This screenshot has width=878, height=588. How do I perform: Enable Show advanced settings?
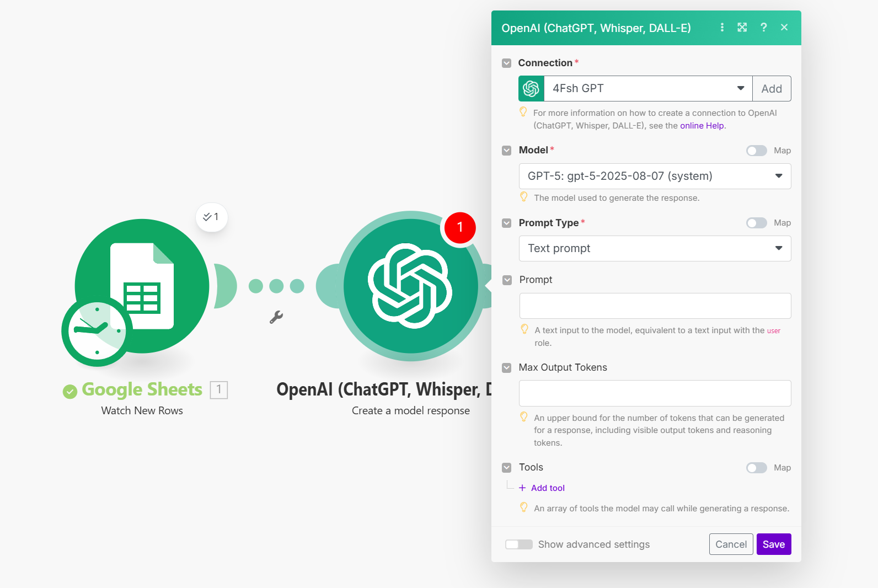point(519,544)
